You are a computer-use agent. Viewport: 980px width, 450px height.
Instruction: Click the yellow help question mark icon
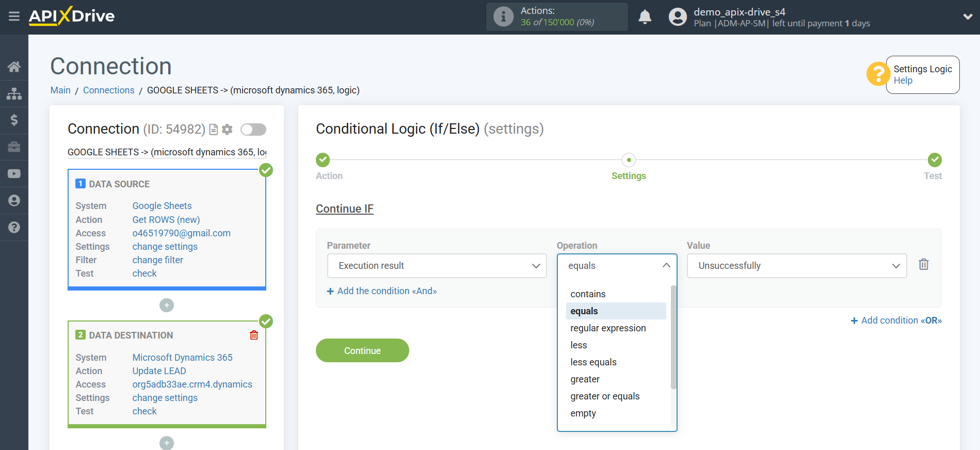pyautogui.click(x=877, y=74)
